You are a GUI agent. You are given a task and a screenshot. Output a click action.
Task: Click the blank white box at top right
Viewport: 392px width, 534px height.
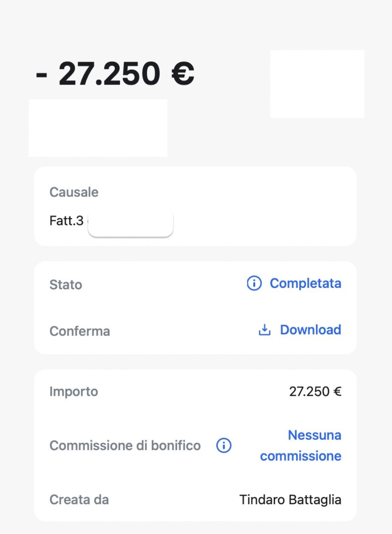pyautogui.click(x=317, y=84)
